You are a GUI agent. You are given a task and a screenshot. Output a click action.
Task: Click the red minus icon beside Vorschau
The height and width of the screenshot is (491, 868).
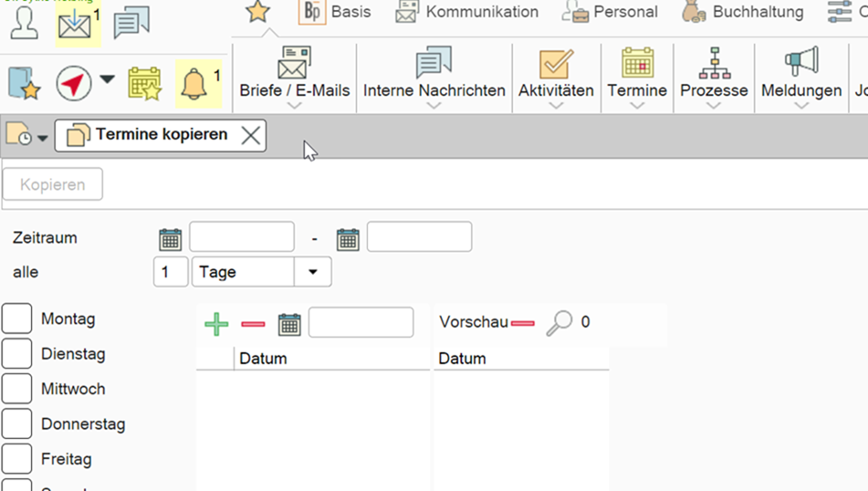tap(523, 323)
